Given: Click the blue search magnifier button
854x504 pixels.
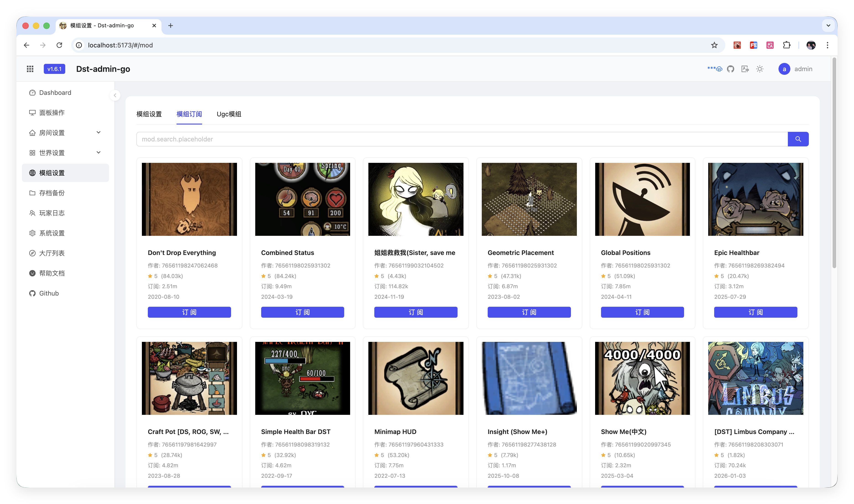Looking at the screenshot, I should (x=798, y=139).
